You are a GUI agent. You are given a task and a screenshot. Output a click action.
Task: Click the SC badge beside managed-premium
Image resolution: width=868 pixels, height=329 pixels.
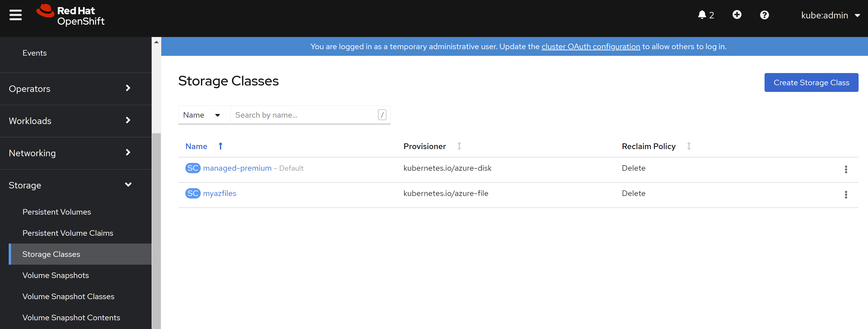[x=192, y=168]
